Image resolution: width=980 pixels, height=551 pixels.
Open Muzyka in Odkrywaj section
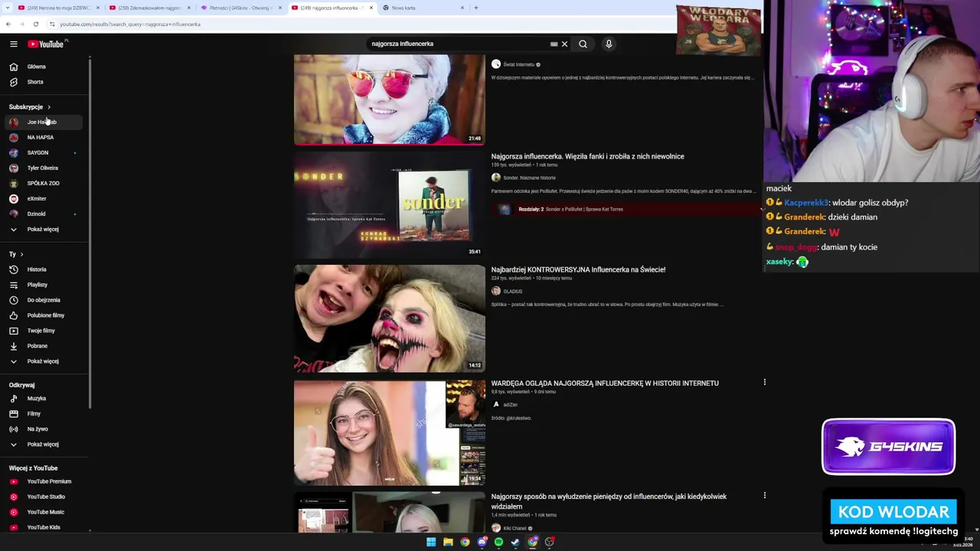tap(43, 399)
